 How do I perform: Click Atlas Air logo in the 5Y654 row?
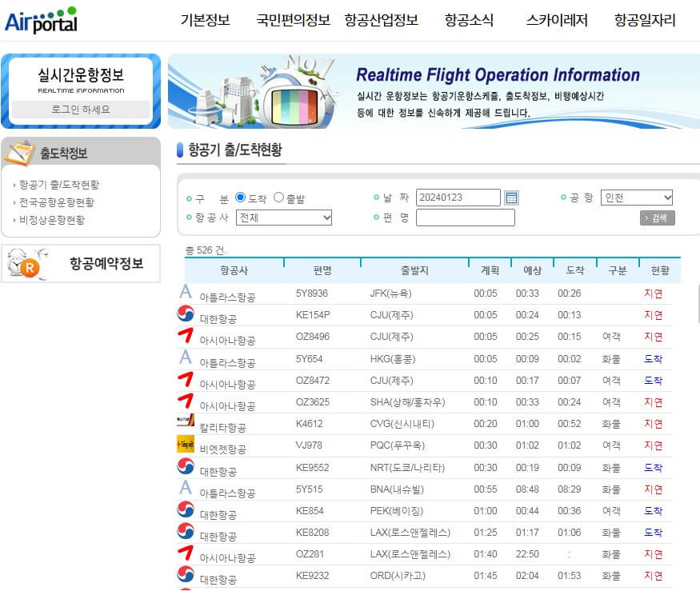click(x=186, y=357)
